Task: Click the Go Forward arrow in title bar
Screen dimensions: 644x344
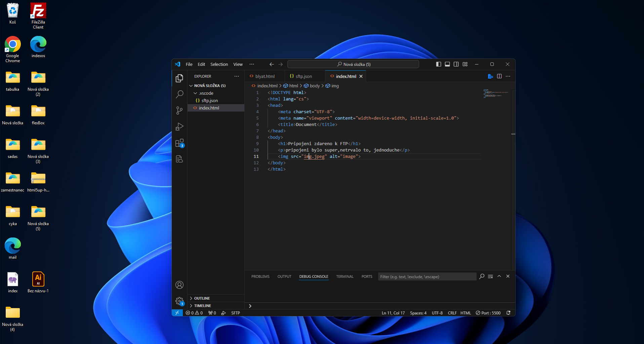Action: point(281,64)
